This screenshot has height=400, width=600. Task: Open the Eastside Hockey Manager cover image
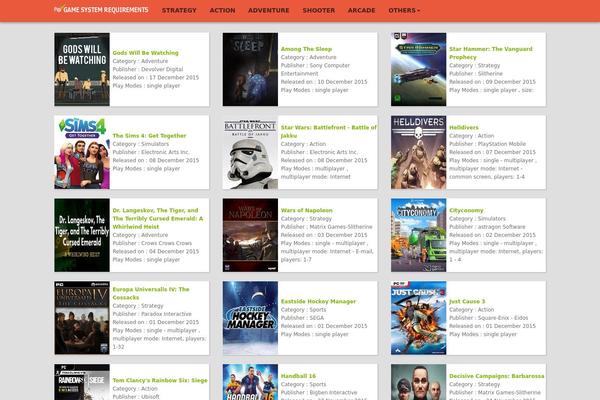click(250, 318)
